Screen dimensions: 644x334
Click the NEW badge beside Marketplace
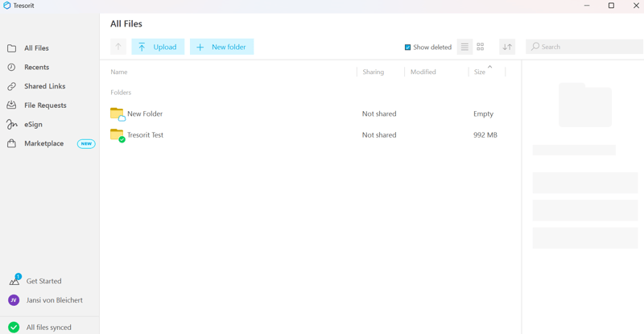click(x=86, y=144)
